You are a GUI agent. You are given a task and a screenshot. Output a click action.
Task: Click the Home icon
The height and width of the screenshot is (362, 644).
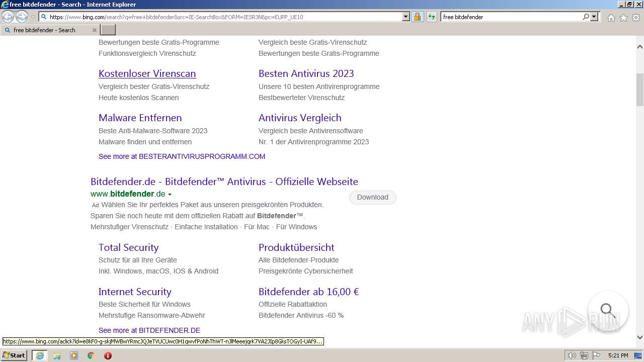(611, 18)
